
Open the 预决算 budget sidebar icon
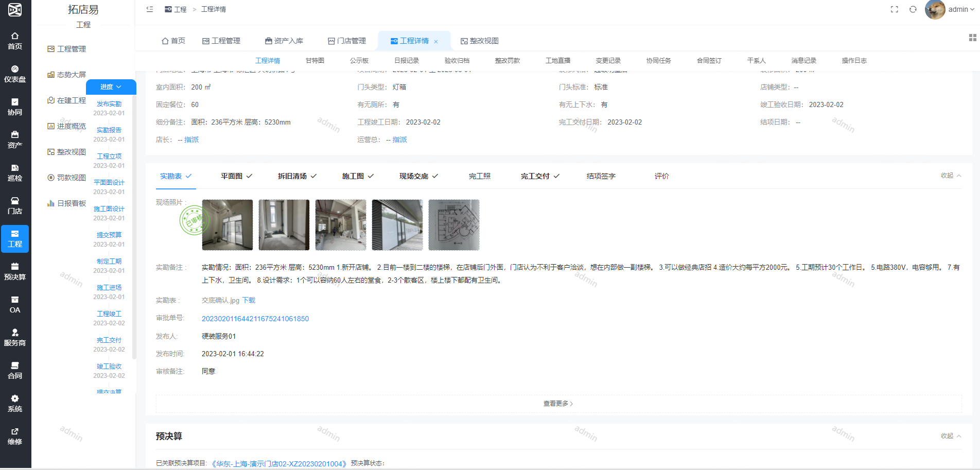(x=15, y=271)
